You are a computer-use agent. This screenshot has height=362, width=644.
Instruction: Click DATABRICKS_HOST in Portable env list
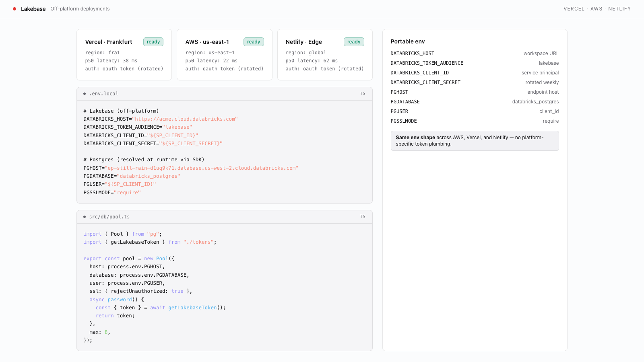(413, 53)
